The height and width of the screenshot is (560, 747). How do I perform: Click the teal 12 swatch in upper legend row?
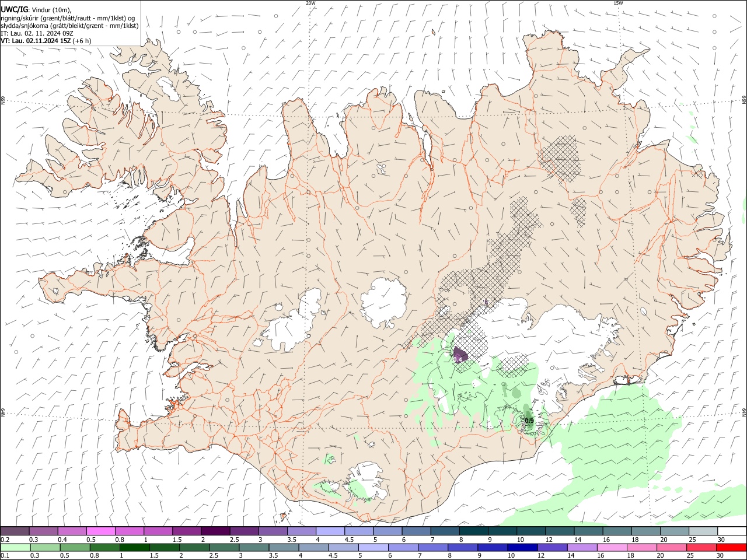(560, 531)
